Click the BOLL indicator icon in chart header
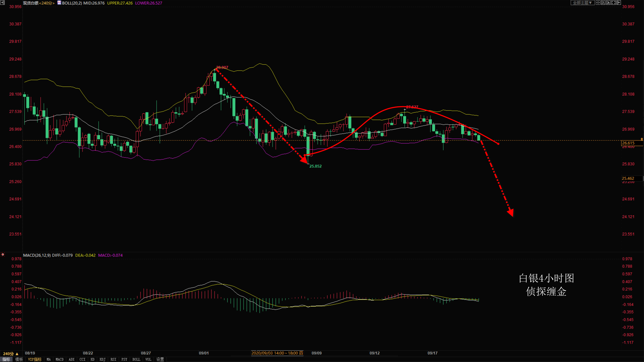This screenshot has width=644, height=362. pos(59,3)
